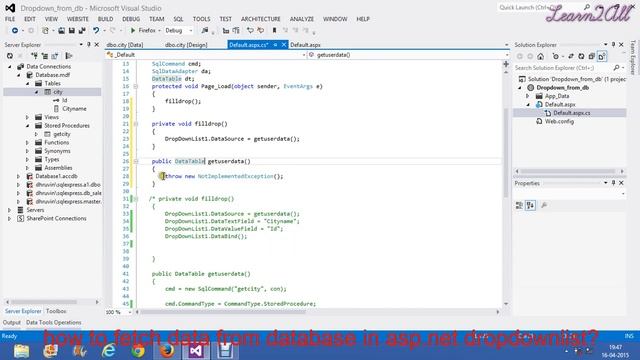
Task: Click the Visual Studio taskbar icon
Action: 196,351
